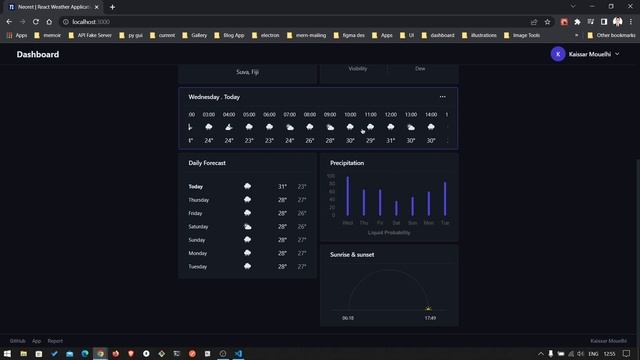The height and width of the screenshot is (360, 640).
Task: Open the Report footer link
Action: point(55,341)
